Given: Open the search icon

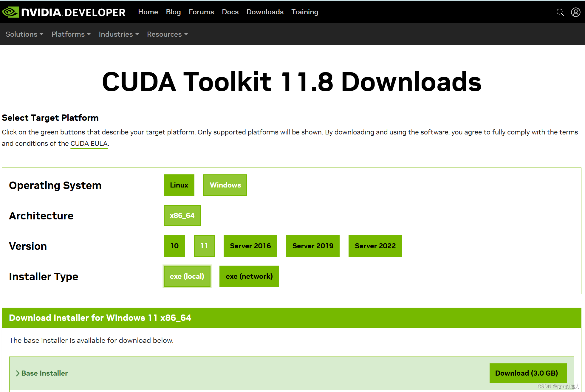Looking at the screenshot, I should pyautogui.click(x=560, y=12).
